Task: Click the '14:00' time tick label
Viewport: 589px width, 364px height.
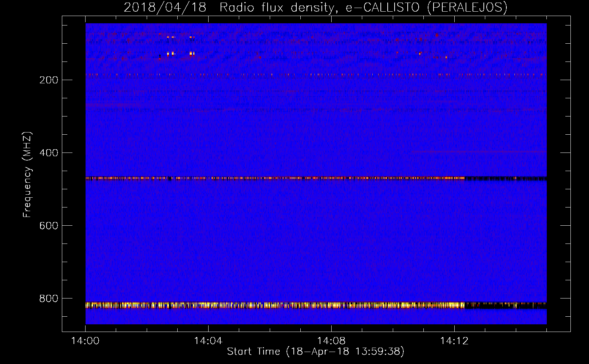Action: coord(85,341)
